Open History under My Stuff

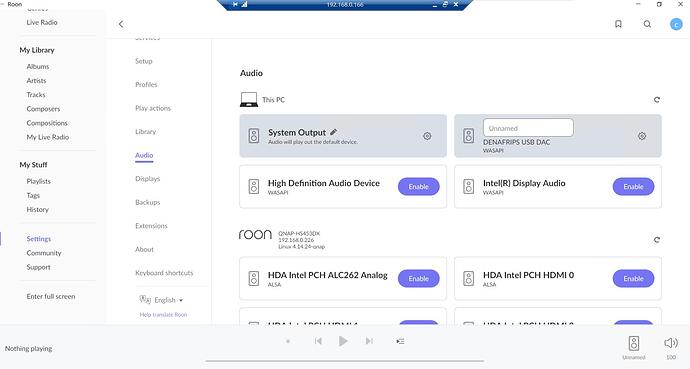click(37, 209)
